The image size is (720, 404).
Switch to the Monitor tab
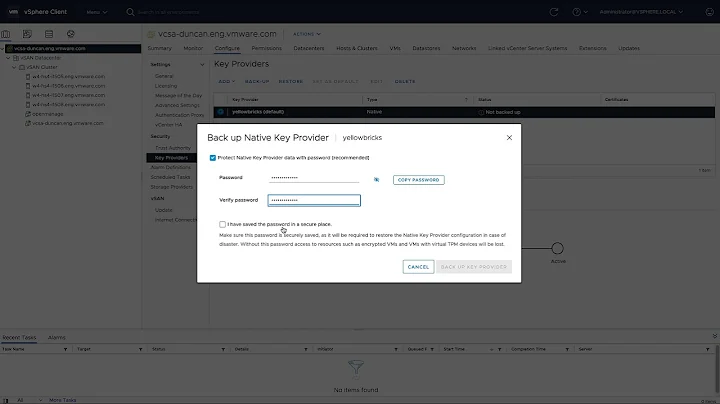(x=193, y=48)
